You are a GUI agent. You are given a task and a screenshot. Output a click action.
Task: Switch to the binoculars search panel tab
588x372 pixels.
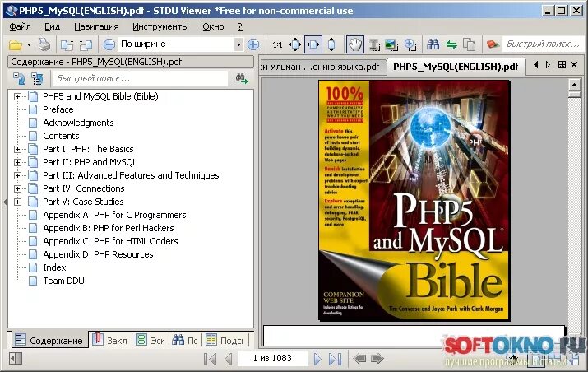[x=184, y=340]
